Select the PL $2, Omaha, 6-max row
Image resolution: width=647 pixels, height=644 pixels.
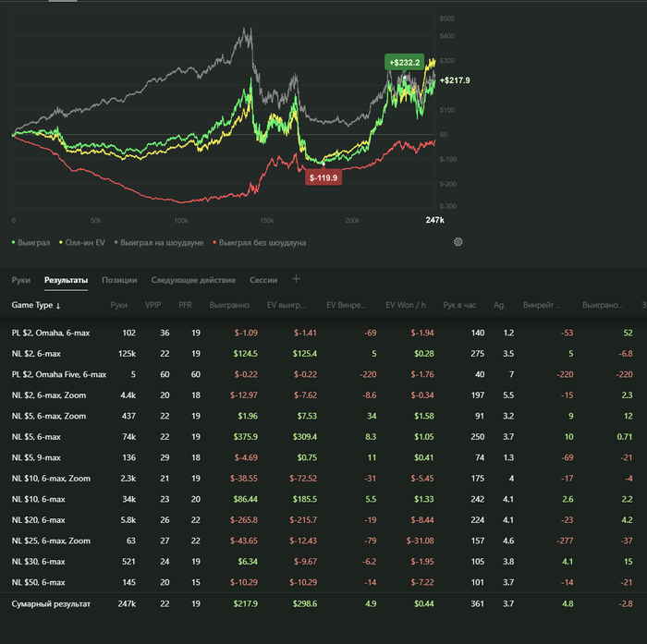pos(323,333)
